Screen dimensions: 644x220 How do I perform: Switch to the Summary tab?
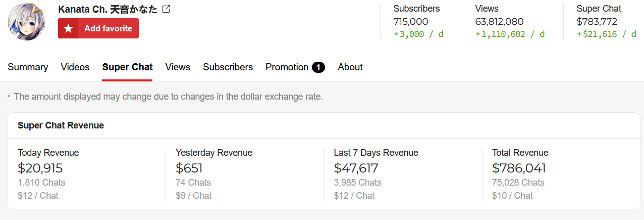click(28, 67)
